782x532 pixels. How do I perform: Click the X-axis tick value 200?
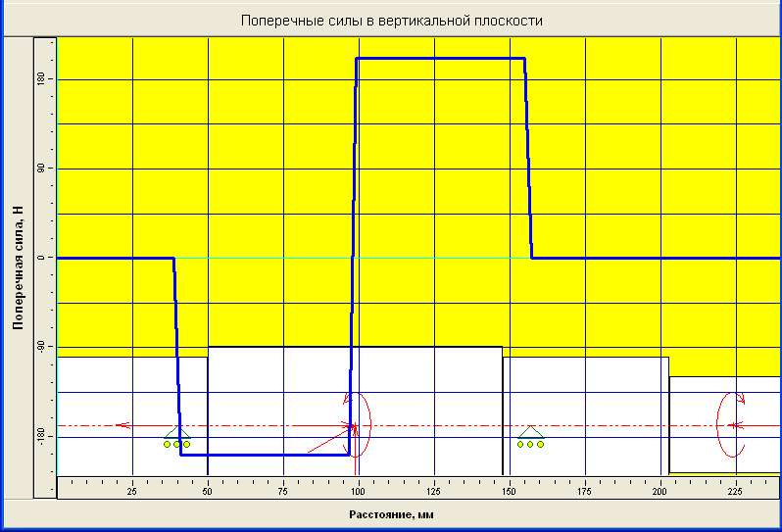[660, 492]
